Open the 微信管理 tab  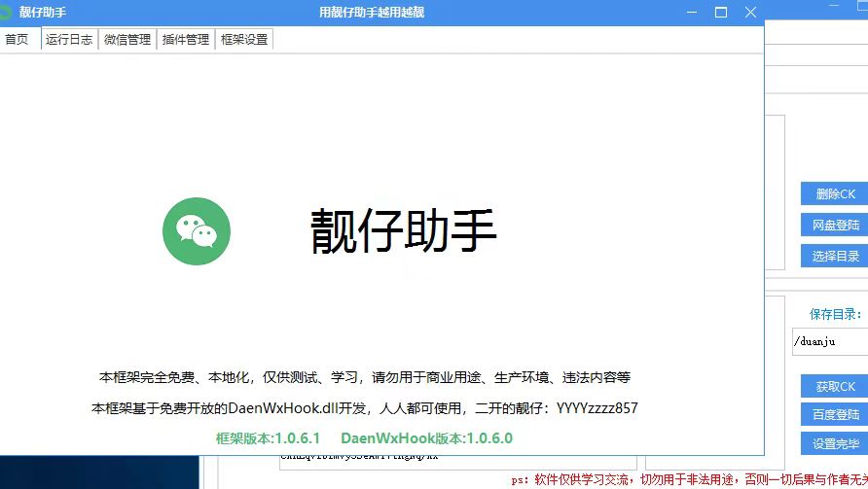coord(127,39)
